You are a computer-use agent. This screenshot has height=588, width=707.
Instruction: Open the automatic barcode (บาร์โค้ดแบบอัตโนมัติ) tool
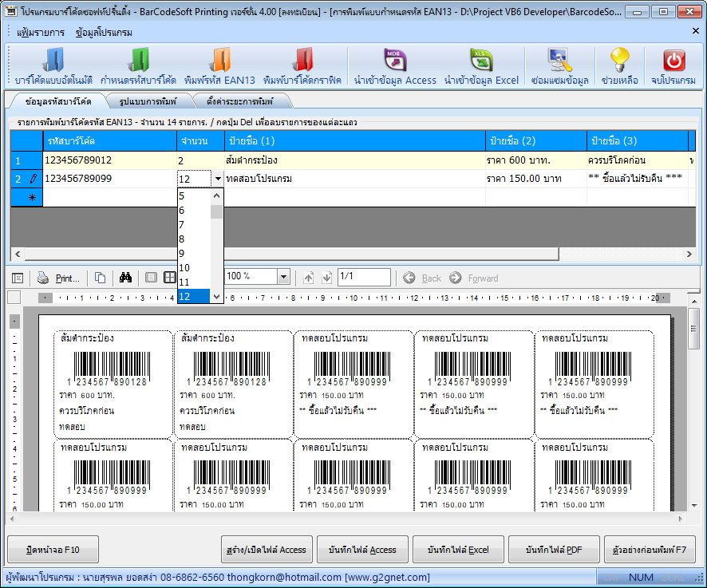[x=53, y=66]
